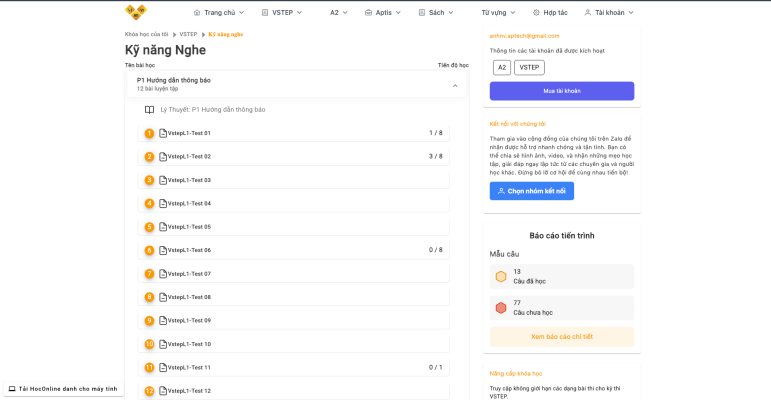This screenshot has width=771, height=400.
Task: Click the file icon of VstepL1-Test 12
Action: click(x=163, y=391)
